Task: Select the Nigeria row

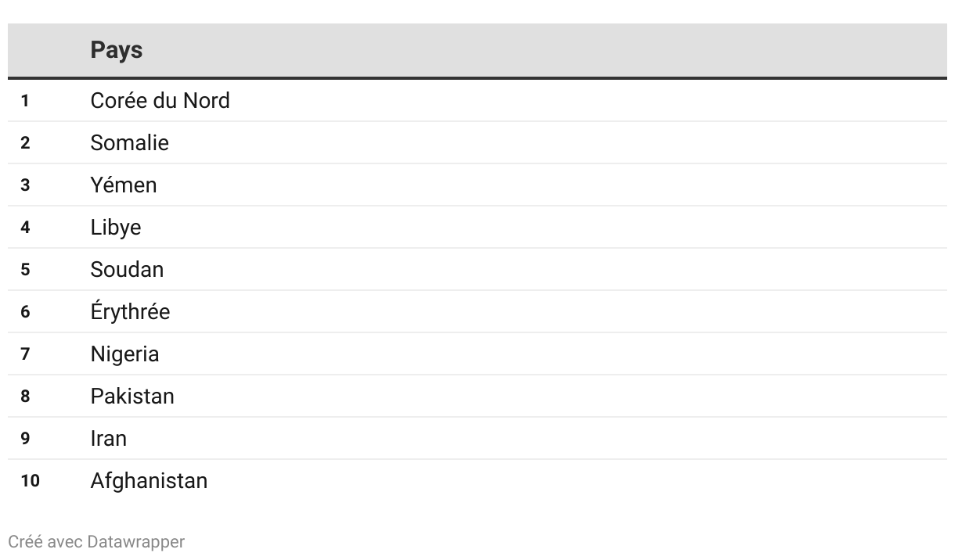Action: [x=477, y=354]
